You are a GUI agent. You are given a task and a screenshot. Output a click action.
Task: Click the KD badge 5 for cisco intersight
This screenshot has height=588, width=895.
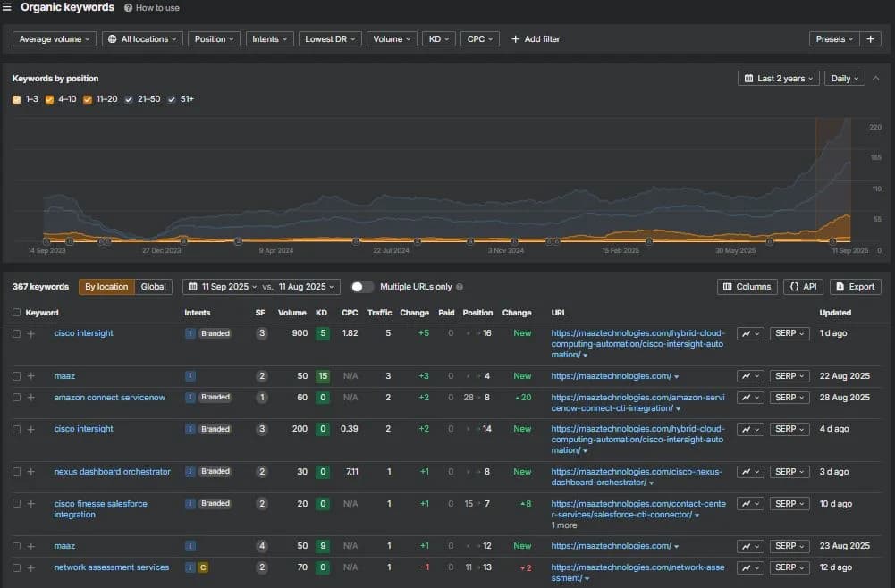coord(323,333)
